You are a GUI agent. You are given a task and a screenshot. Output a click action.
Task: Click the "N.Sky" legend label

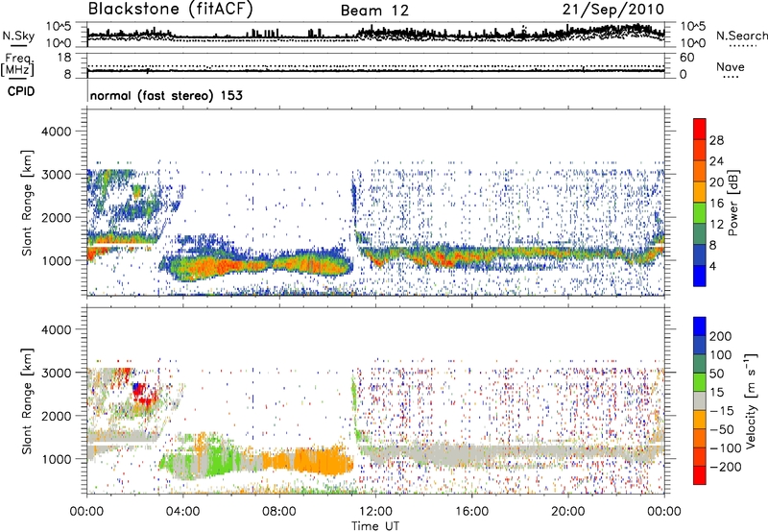18,36
